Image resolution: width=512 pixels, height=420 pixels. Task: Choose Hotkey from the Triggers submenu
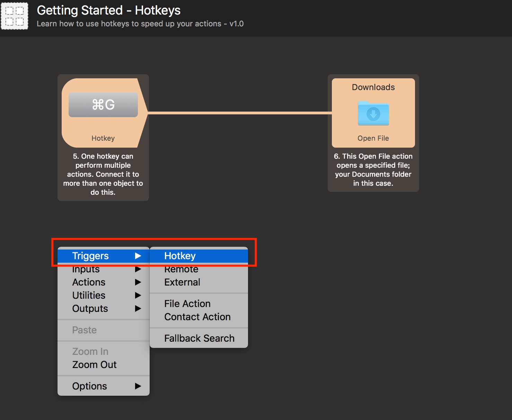180,256
